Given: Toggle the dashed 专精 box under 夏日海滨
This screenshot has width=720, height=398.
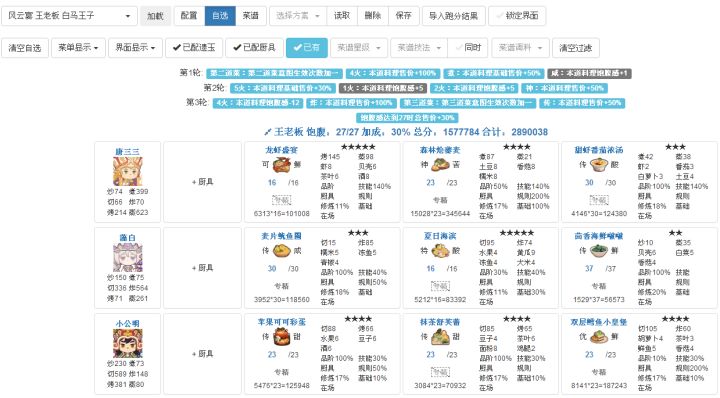Looking at the screenshot, I should (x=440, y=286).
